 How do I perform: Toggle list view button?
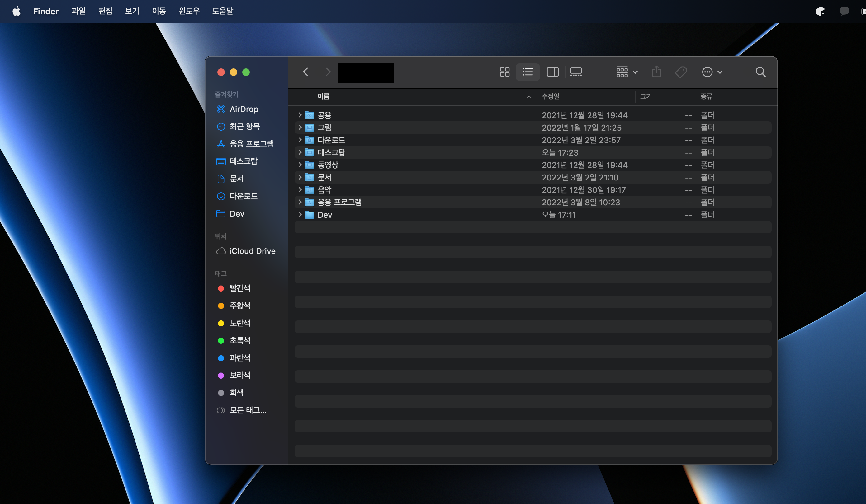(528, 72)
